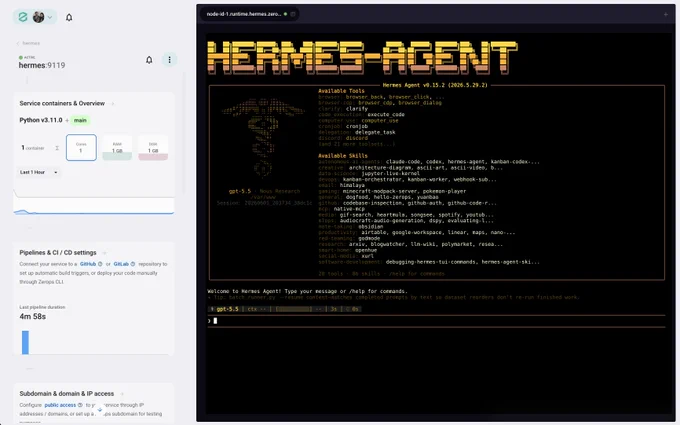This screenshot has width=680, height=425.
Task: Click the native-mcp skill entry
Action: coord(349,209)
